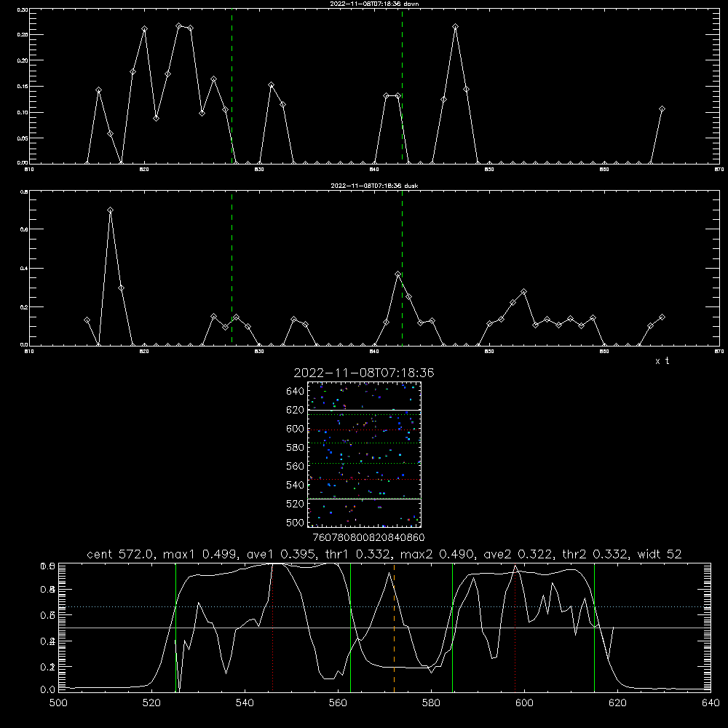The image size is (728, 728).
Task: Click the 'thr2 0.332' value in the header
Action: tap(596, 554)
